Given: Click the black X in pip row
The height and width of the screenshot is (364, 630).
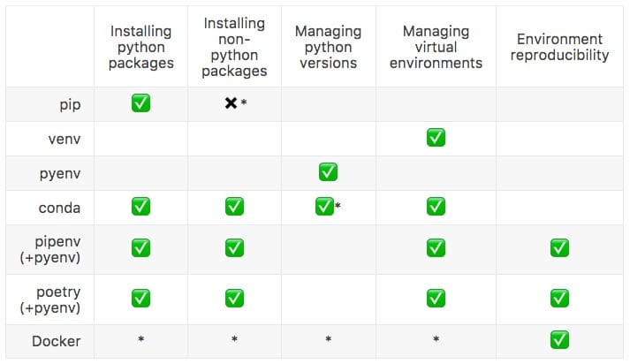Looking at the screenshot, I should coord(231,103).
